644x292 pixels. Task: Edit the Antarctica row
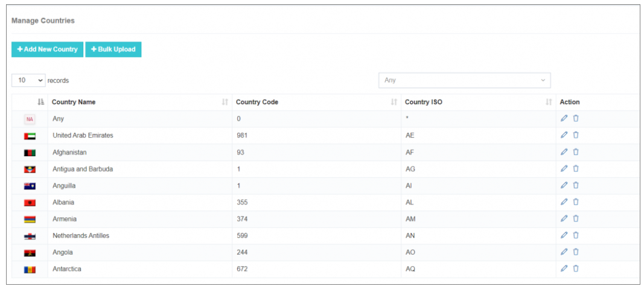click(x=564, y=268)
